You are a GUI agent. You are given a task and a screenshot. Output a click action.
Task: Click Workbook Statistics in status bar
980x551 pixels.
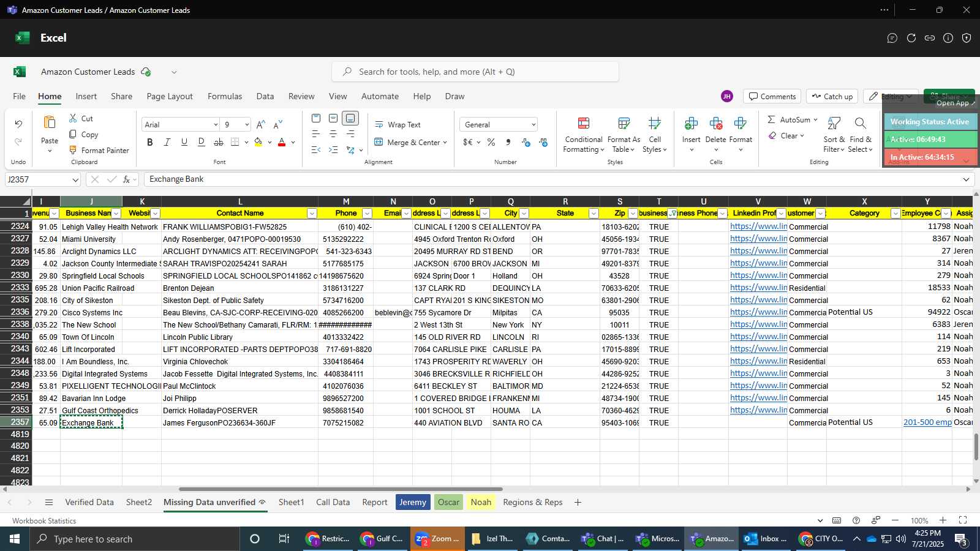[x=44, y=520]
